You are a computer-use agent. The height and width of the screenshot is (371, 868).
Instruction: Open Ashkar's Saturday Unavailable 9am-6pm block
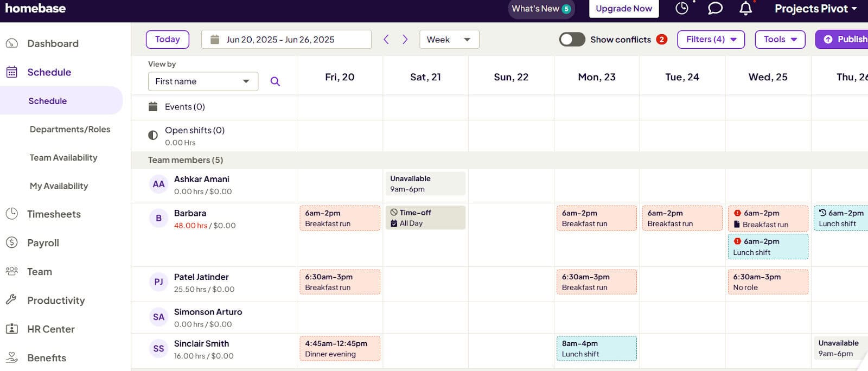(425, 183)
